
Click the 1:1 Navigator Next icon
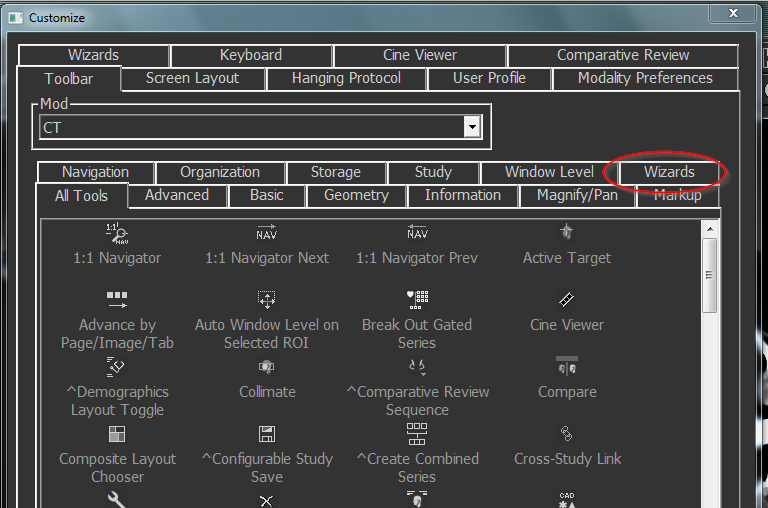(267, 233)
